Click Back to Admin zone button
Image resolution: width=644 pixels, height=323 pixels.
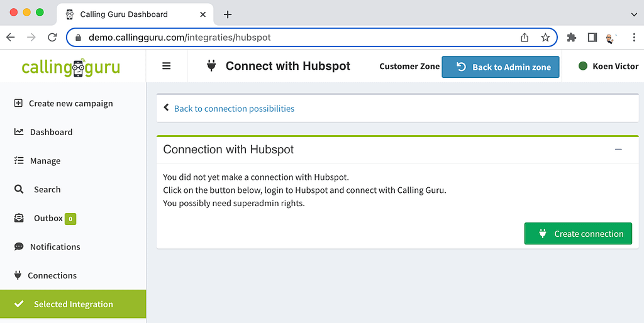pyautogui.click(x=500, y=67)
